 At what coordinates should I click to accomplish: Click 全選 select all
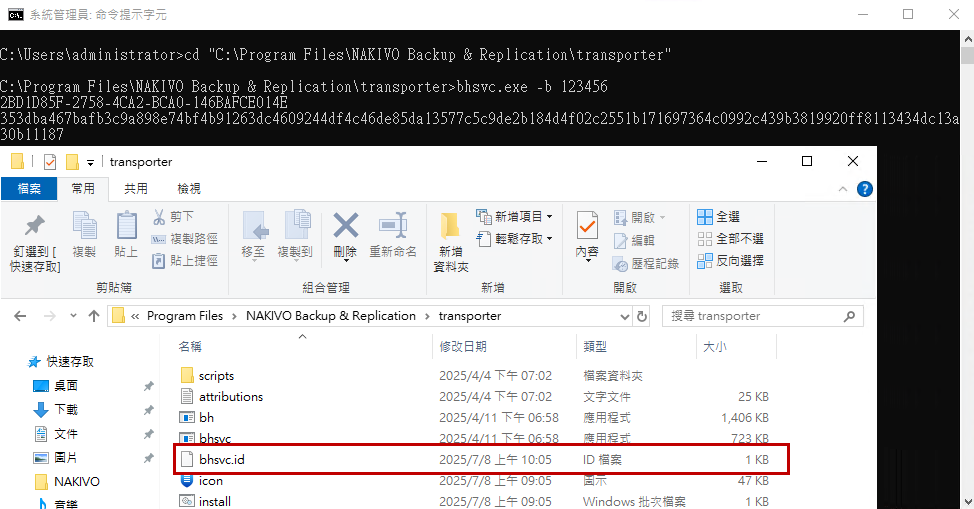(x=719, y=216)
